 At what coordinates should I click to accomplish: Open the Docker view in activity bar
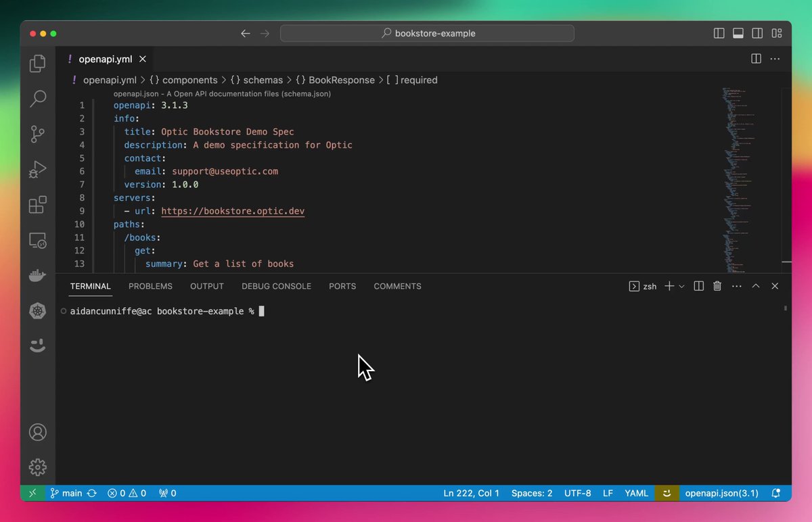(x=38, y=275)
